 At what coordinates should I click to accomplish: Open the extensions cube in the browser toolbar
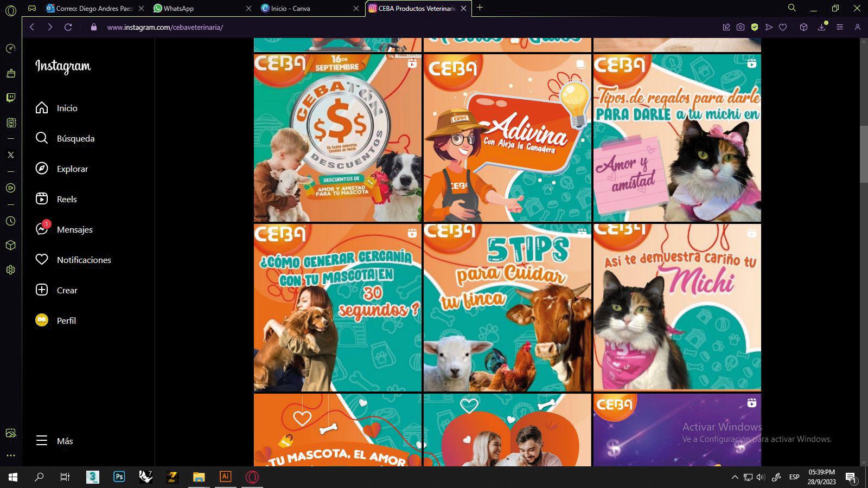pyautogui.click(x=804, y=27)
